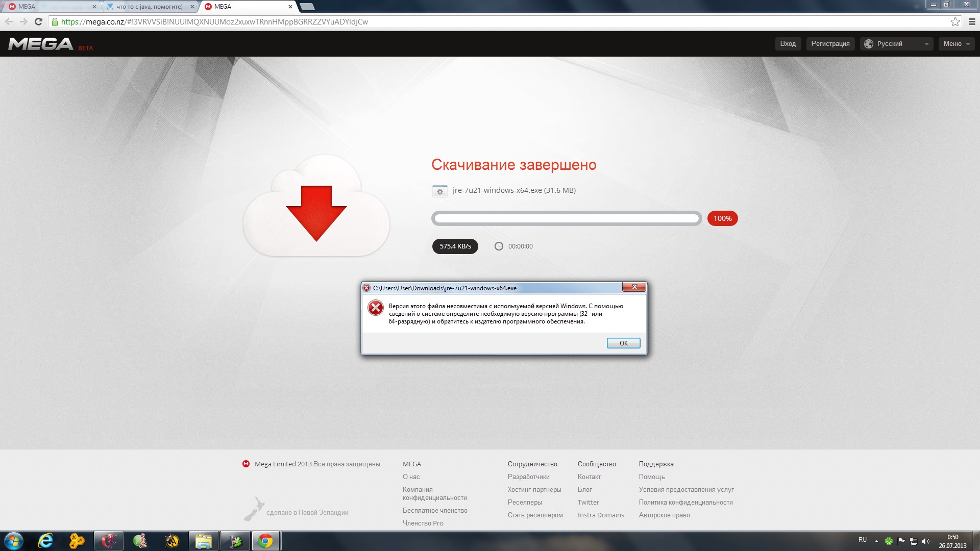Open the Twitter footer link

[588, 502]
